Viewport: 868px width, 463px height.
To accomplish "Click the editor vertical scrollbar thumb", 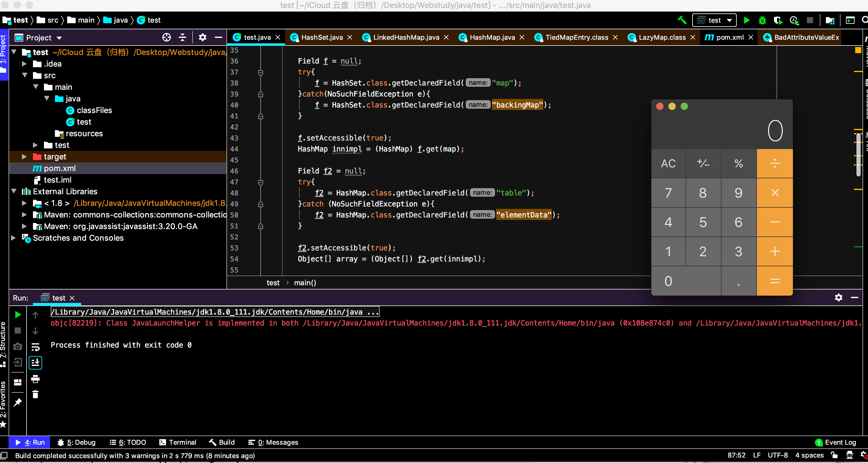I will (x=858, y=155).
